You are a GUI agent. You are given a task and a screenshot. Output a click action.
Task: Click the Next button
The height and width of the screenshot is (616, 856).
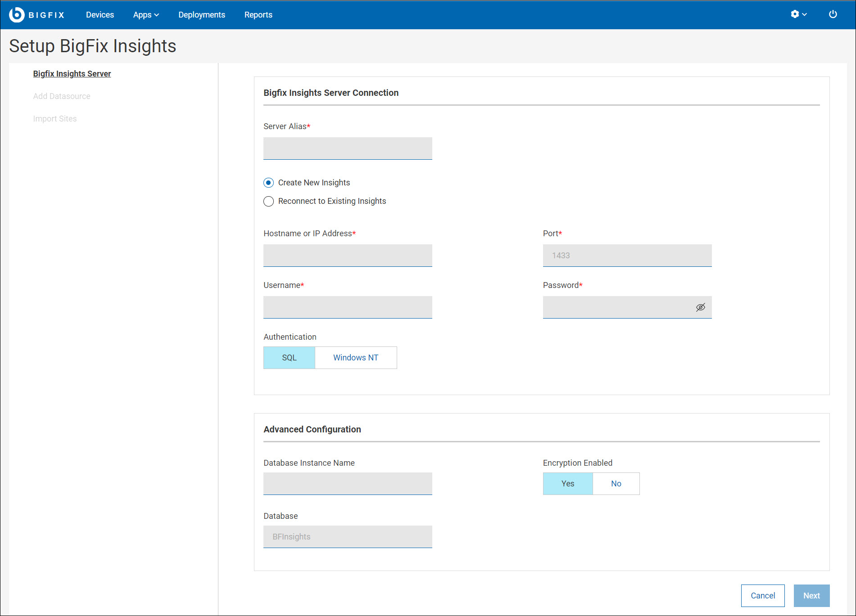coord(811,596)
